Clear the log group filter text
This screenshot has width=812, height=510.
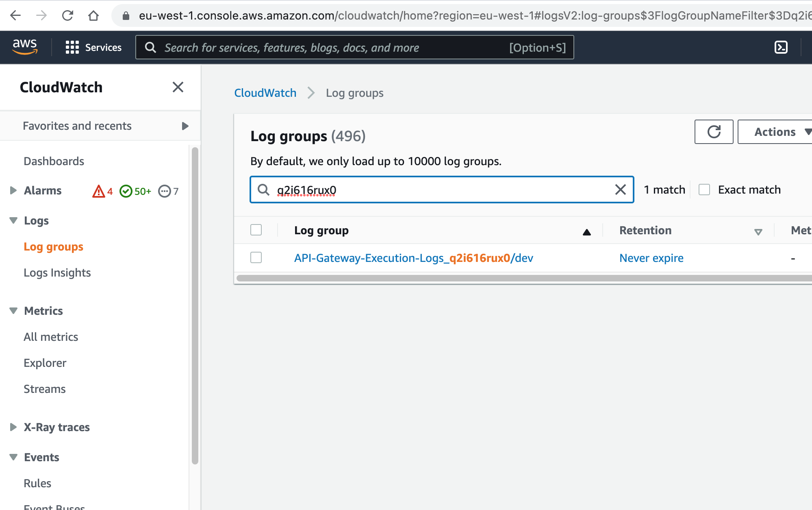620,190
